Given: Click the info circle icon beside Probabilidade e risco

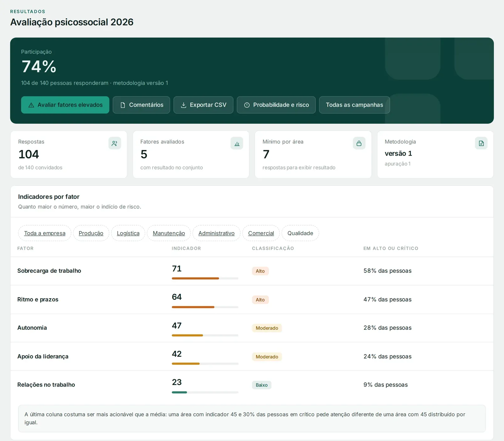Looking at the screenshot, I should (x=247, y=105).
